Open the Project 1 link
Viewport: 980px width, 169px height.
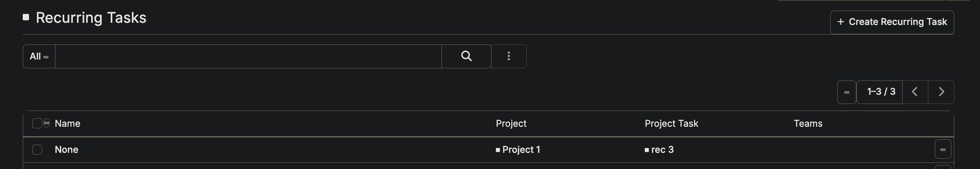point(521,150)
